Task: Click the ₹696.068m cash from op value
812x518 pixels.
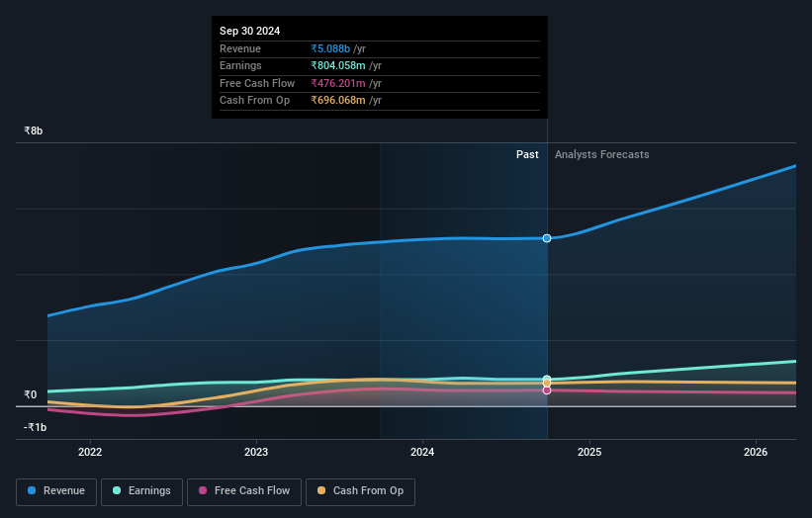Action: [338, 101]
